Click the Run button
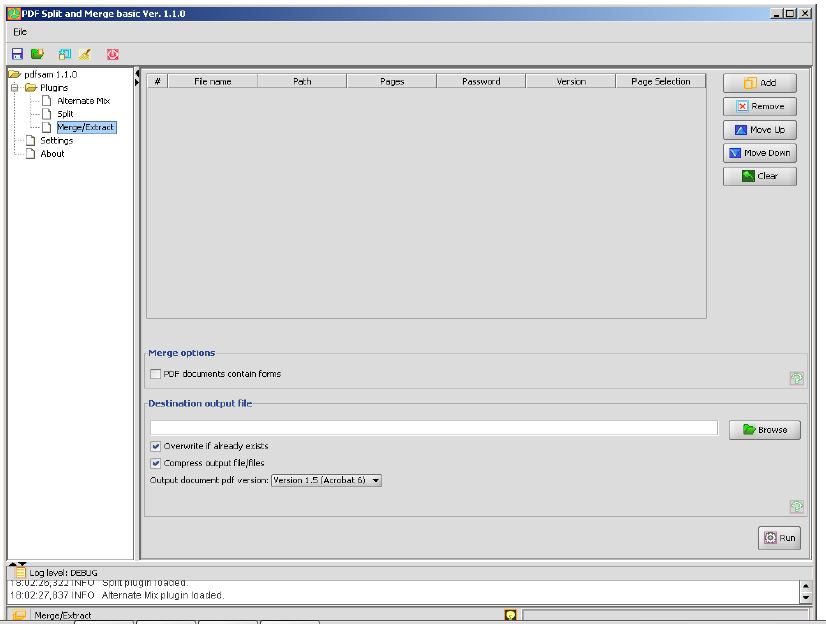The height and width of the screenshot is (624, 826). [x=779, y=538]
